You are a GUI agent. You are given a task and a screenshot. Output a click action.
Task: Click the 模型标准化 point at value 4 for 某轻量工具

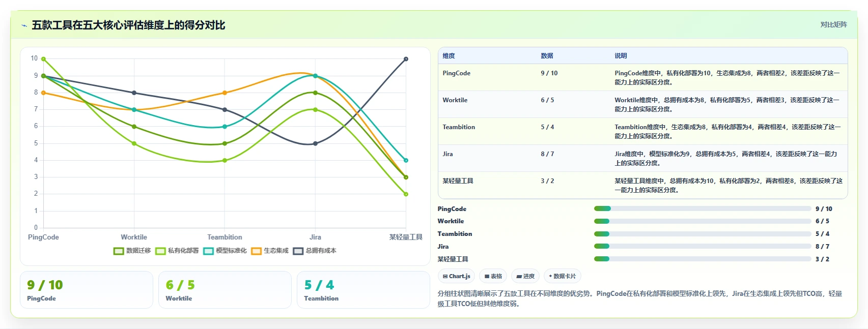click(406, 160)
